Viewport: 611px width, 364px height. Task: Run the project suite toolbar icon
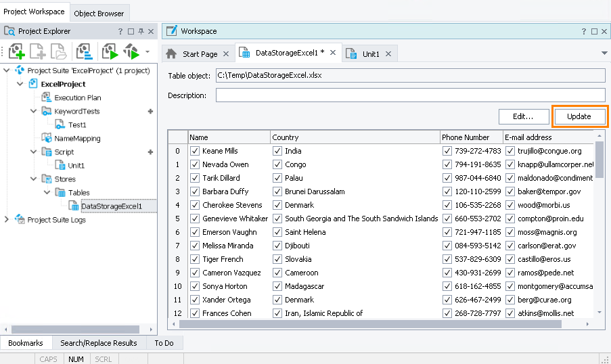coord(131,51)
